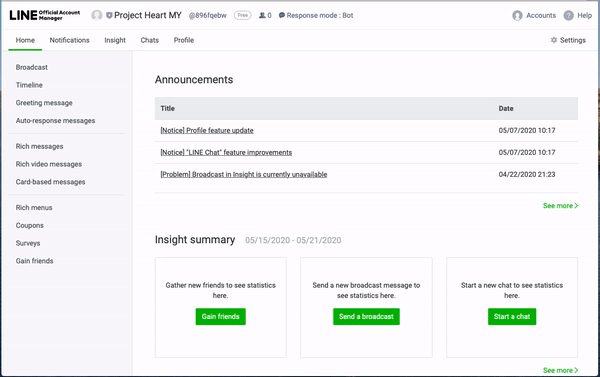Open Surveys in the sidebar

pyautogui.click(x=28, y=243)
